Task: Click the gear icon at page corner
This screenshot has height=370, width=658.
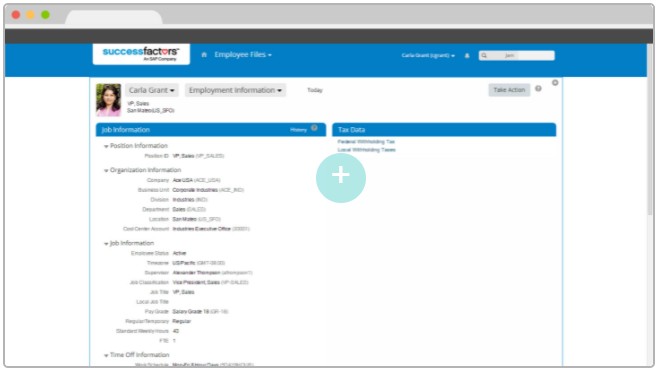Action: coord(555,83)
